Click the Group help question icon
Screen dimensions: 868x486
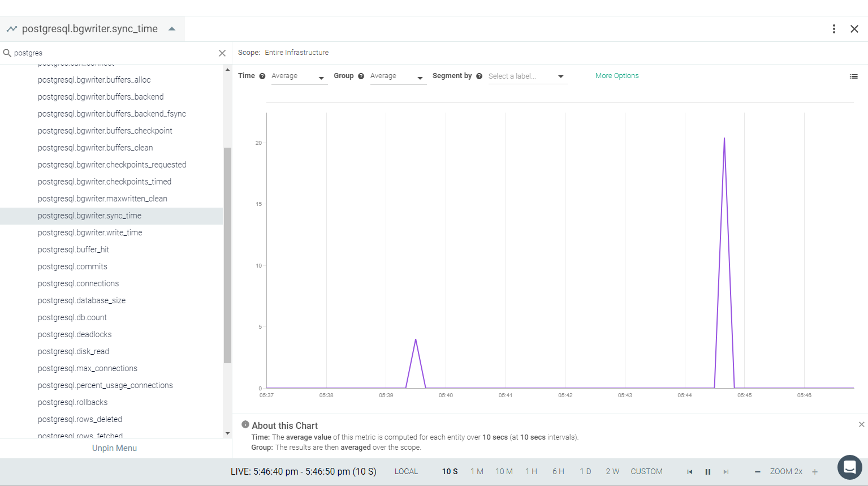(361, 76)
